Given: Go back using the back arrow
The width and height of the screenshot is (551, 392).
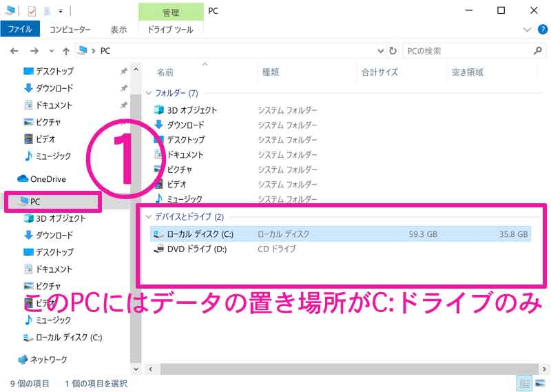Looking at the screenshot, I should click(14, 51).
